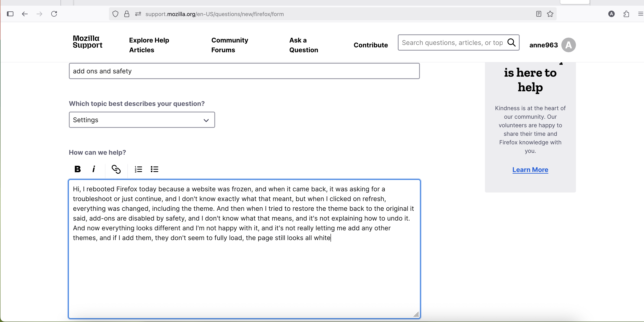Insert a link with the chain icon
The width and height of the screenshot is (644, 322).
tap(116, 169)
